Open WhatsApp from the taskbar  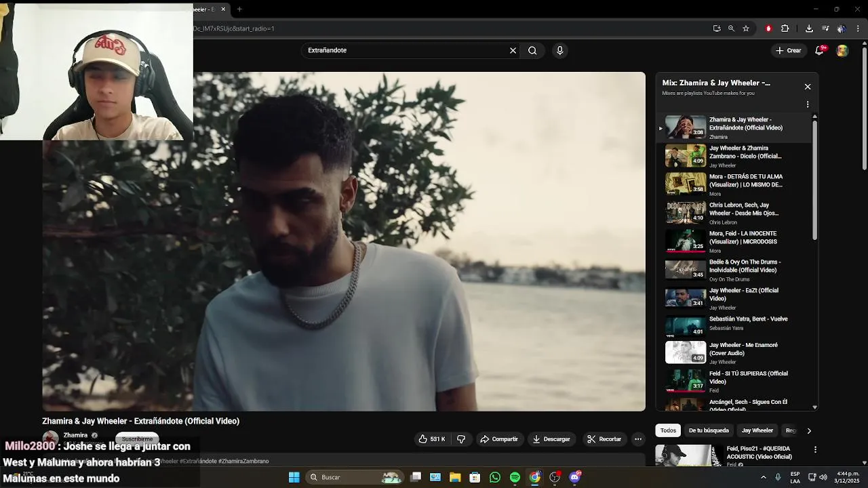pos(495,477)
